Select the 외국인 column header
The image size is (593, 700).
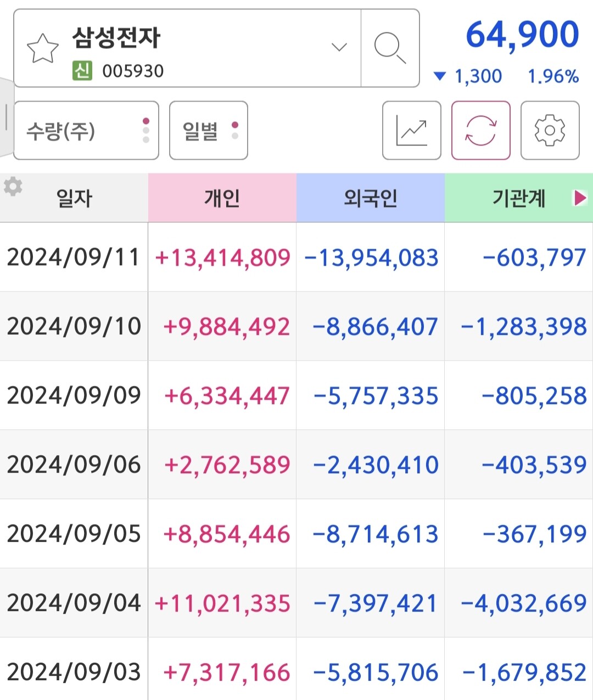tap(370, 198)
